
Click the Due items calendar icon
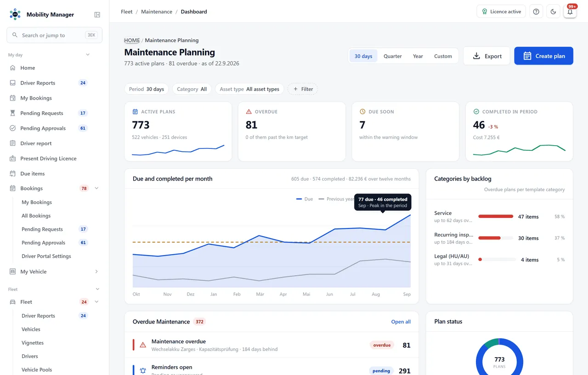pos(13,174)
